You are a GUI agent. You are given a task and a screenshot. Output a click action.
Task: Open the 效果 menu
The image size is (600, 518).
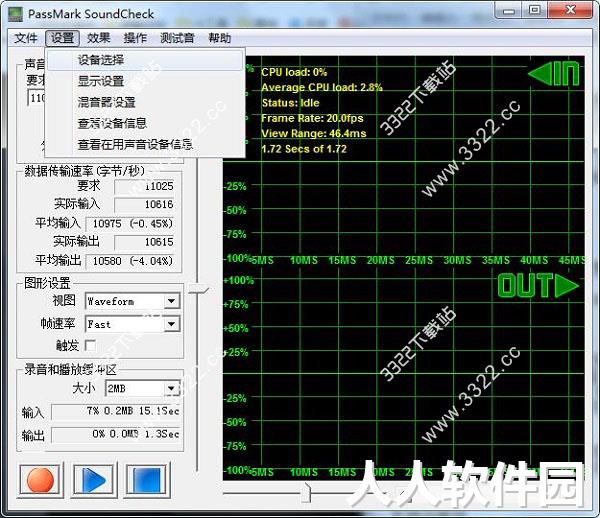tap(98, 38)
